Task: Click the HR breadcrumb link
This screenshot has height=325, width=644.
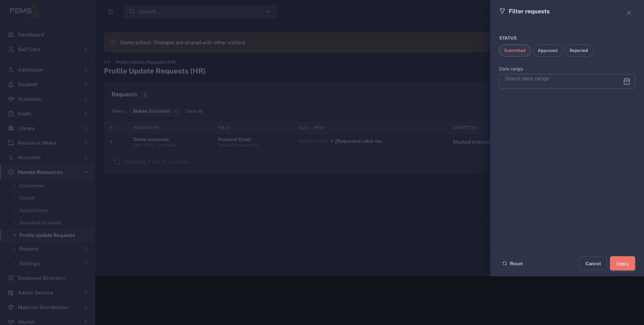Action: pyautogui.click(x=107, y=62)
